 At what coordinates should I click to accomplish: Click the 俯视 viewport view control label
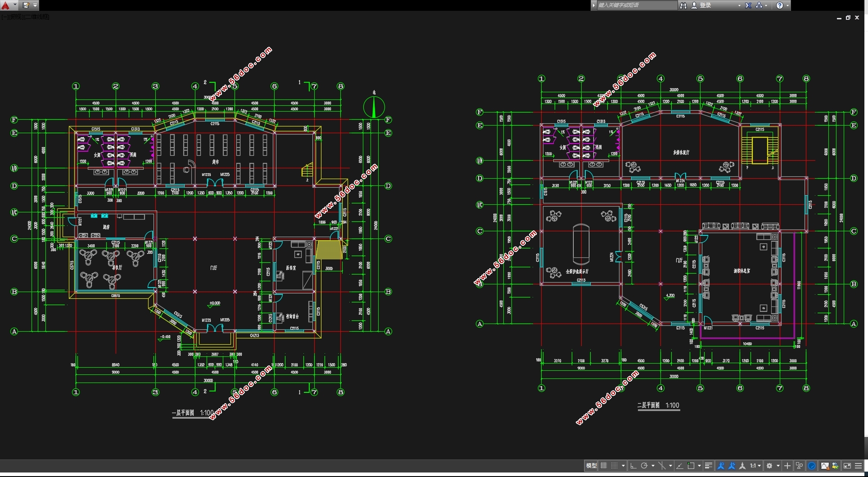(16, 17)
